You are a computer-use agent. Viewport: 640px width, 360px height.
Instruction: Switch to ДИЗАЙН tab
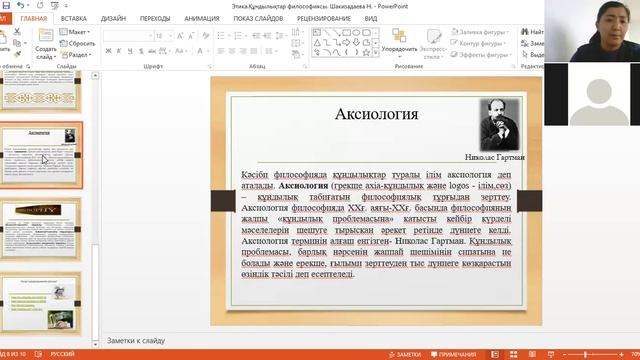pos(113,18)
